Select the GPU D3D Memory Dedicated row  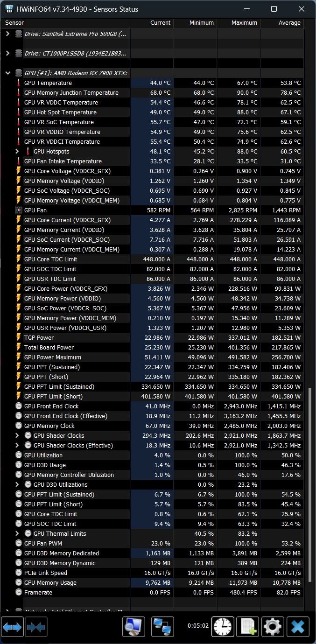[x=153, y=553]
